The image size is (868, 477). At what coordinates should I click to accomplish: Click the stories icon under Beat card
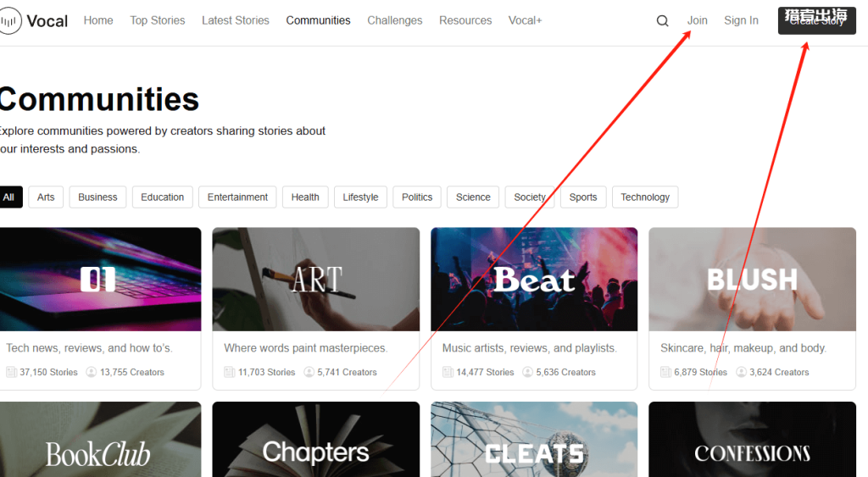[x=448, y=372]
